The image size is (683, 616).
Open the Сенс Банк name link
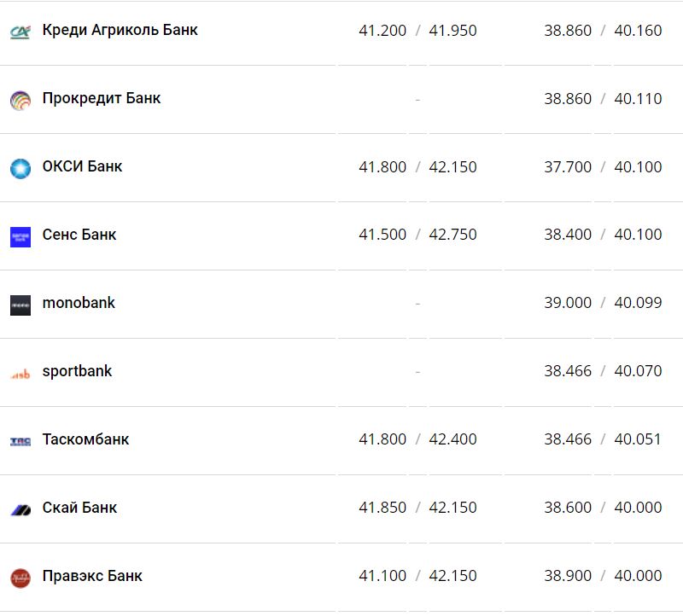click(x=79, y=235)
